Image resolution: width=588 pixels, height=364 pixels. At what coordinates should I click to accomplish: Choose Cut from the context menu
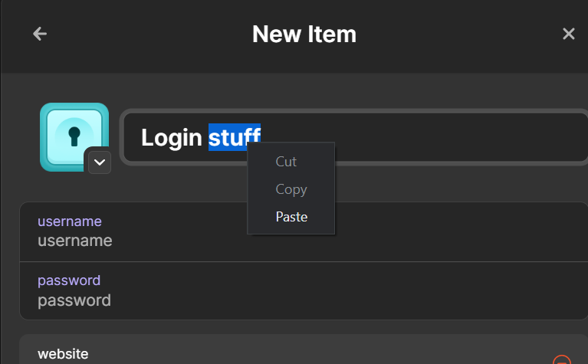coord(286,162)
